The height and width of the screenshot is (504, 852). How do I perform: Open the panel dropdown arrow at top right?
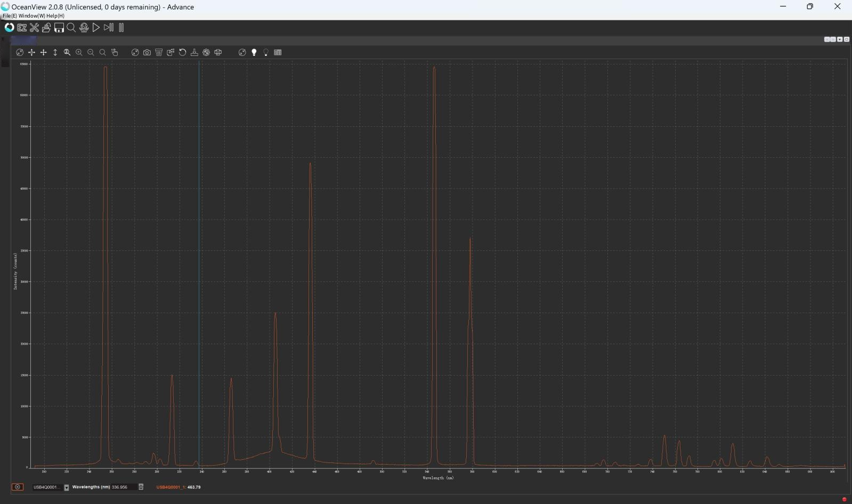click(840, 39)
